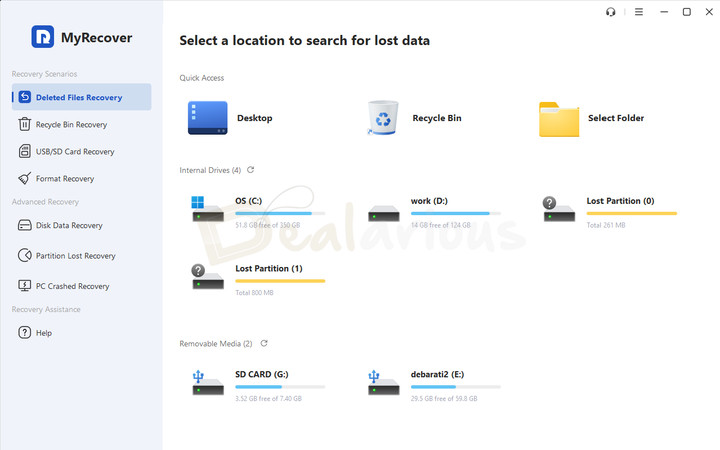The height and width of the screenshot is (450, 720).
Task: Click the Lost Partition (0) drive icon
Action: point(559,209)
